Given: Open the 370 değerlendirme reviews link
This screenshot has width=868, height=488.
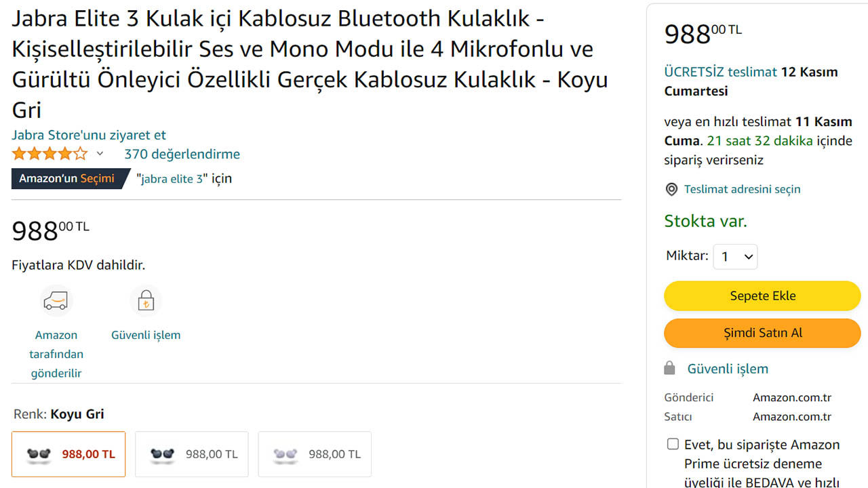Looking at the screenshot, I should (182, 154).
